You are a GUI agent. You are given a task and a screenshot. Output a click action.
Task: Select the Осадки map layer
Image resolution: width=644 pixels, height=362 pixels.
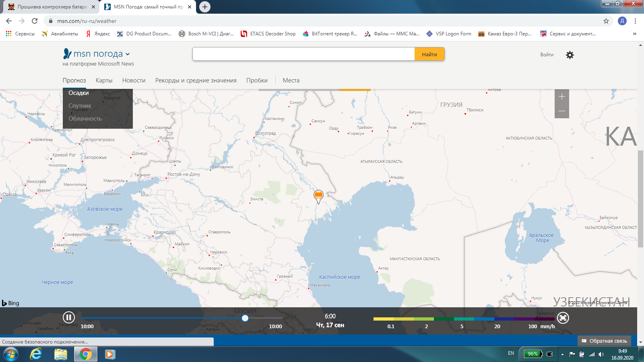pyautogui.click(x=78, y=93)
